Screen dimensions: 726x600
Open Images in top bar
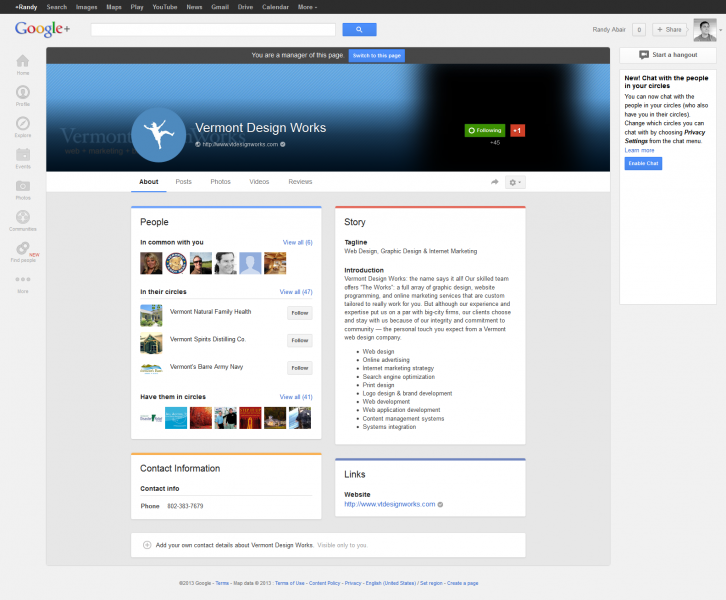[87, 7]
